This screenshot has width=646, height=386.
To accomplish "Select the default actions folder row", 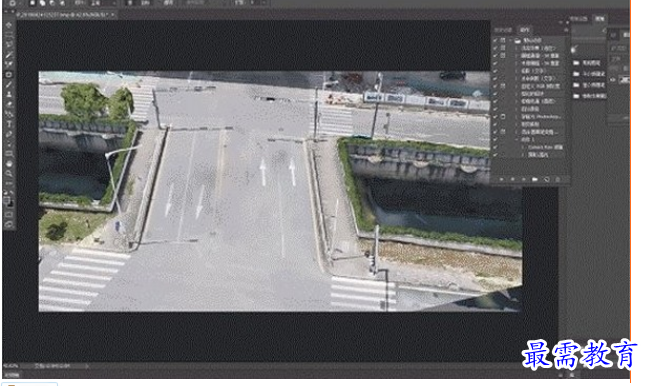I will 531,40.
